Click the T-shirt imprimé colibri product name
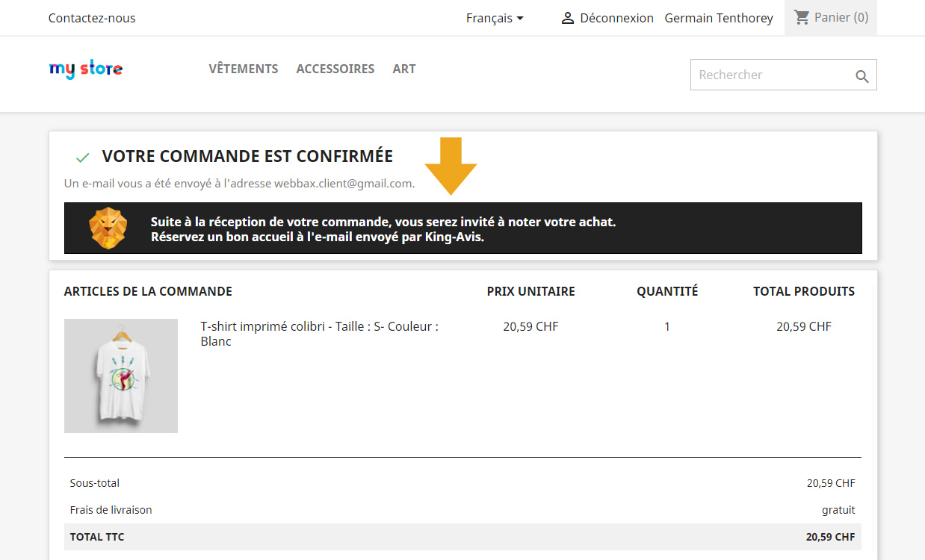 (320, 334)
